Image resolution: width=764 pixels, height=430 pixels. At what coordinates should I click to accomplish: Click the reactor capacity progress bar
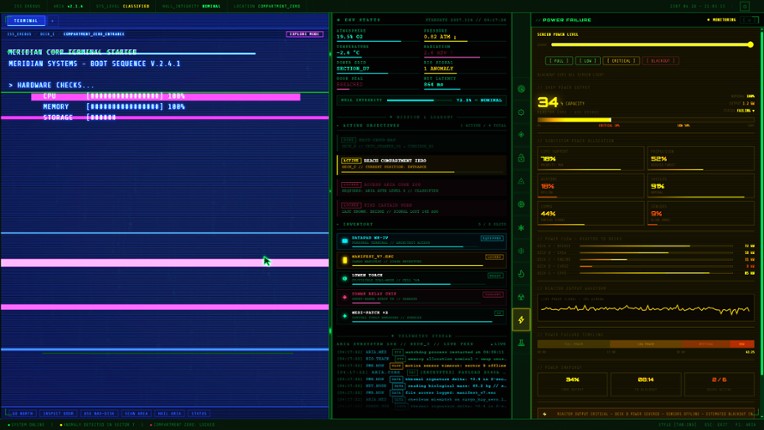[x=646, y=120]
